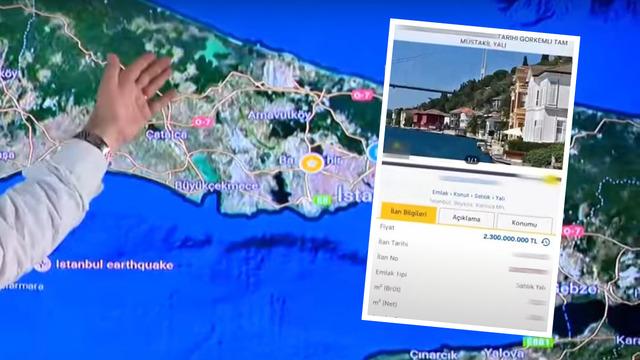Switch to the Konumu tab
The image size is (640, 360).
click(x=524, y=224)
